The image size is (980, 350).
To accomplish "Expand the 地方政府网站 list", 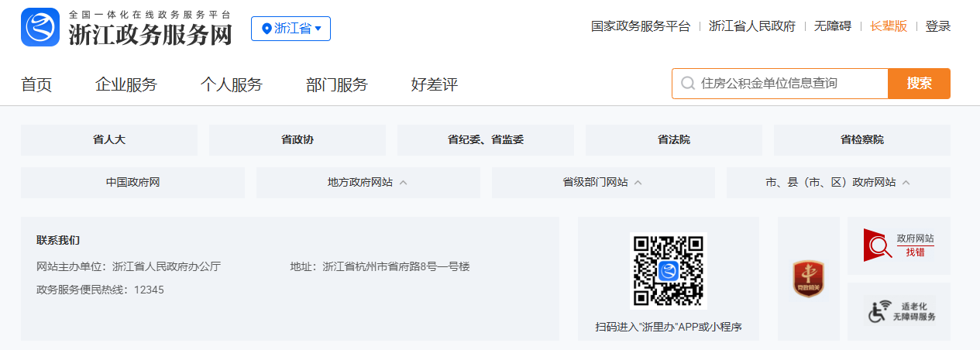I will pos(367,183).
